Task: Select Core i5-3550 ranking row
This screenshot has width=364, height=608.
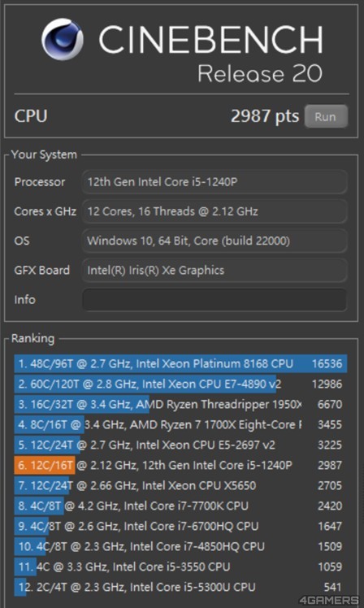Action: pos(180,567)
